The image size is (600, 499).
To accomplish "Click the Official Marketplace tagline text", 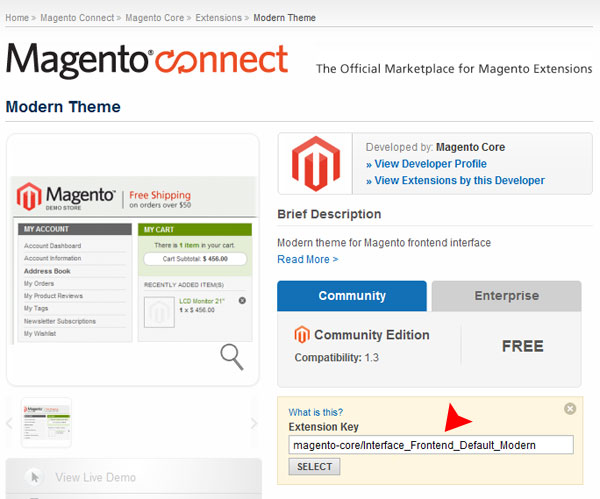I will (x=454, y=69).
